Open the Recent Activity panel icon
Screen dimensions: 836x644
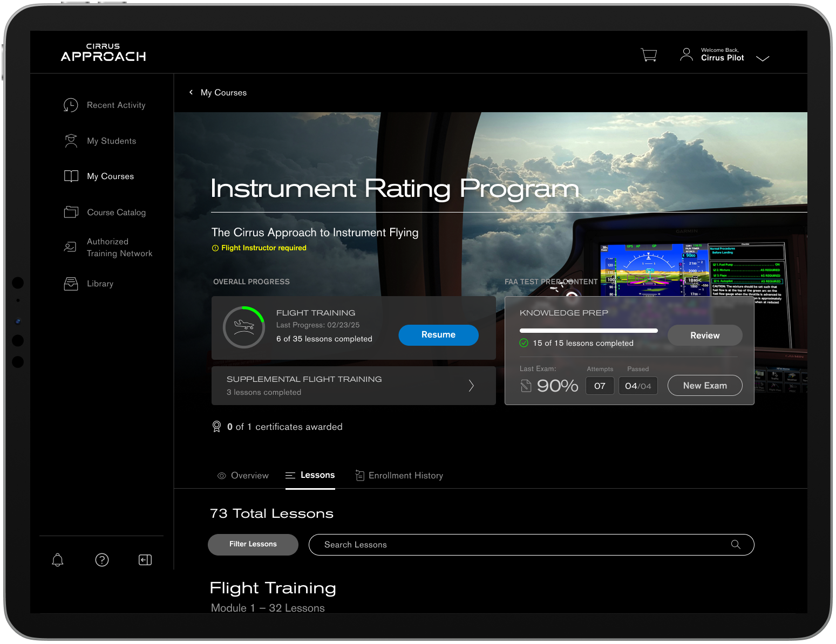(x=71, y=105)
